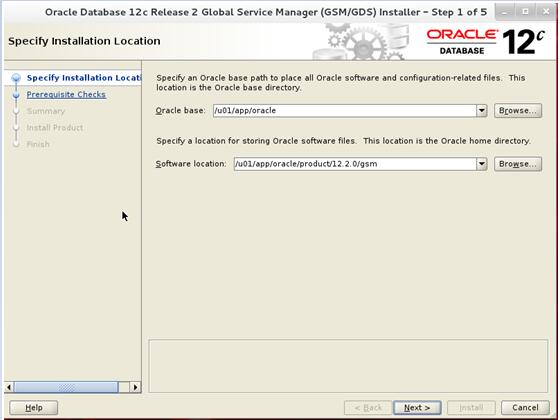560x420 pixels.
Task: Click Browse button next to Software location
Action: coord(518,164)
